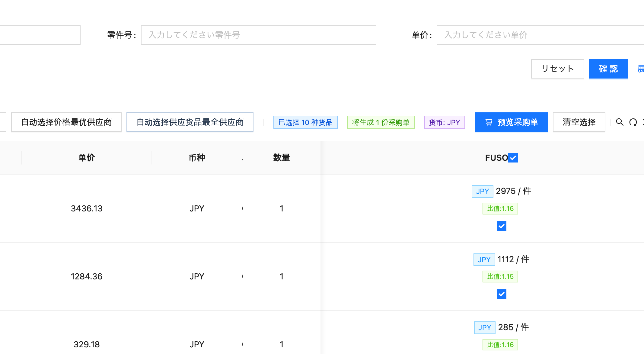The height and width of the screenshot is (354, 644).
Task: Click the blue 確認 confirm button
Action: point(608,69)
